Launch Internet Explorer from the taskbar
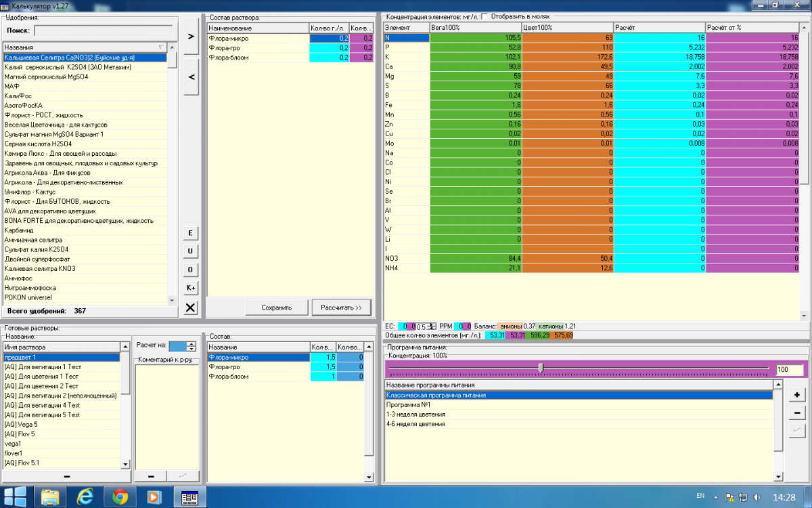Viewport: 812px width, 508px height. click(85, 496)
